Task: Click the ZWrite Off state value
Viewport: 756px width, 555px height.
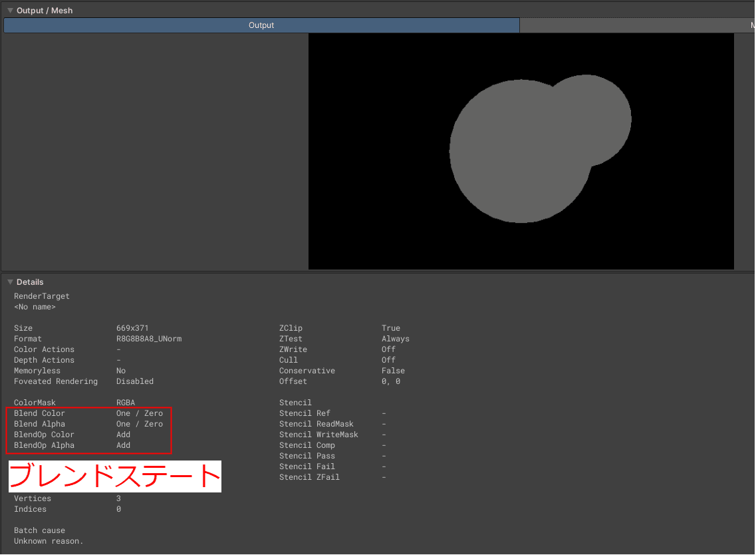Action: [388, 349]
